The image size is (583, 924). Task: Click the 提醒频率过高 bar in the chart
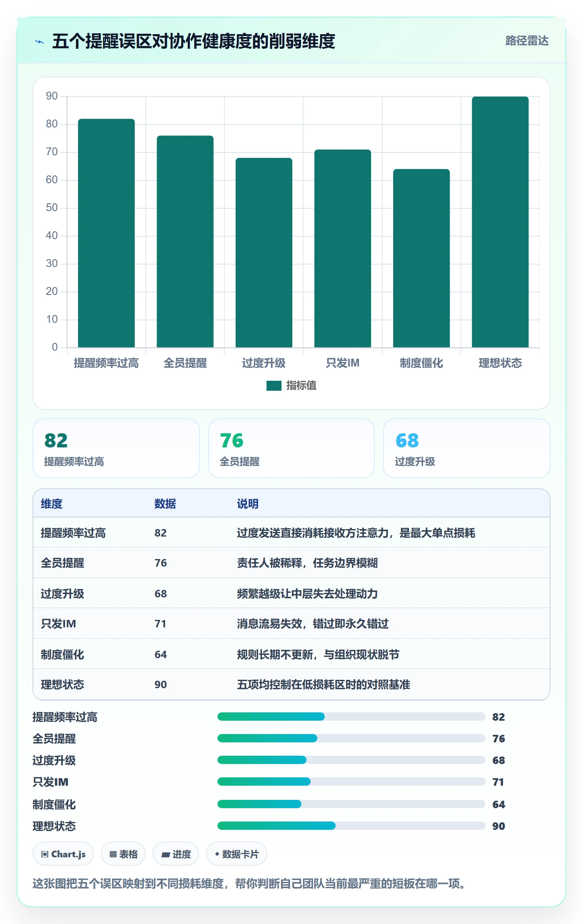(106, 233)
